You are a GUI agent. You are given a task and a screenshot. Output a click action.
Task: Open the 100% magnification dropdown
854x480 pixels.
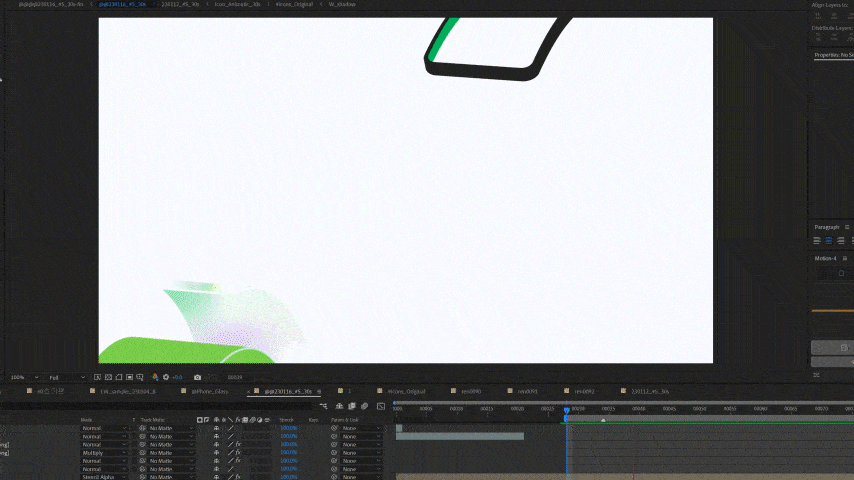point(25,377)
